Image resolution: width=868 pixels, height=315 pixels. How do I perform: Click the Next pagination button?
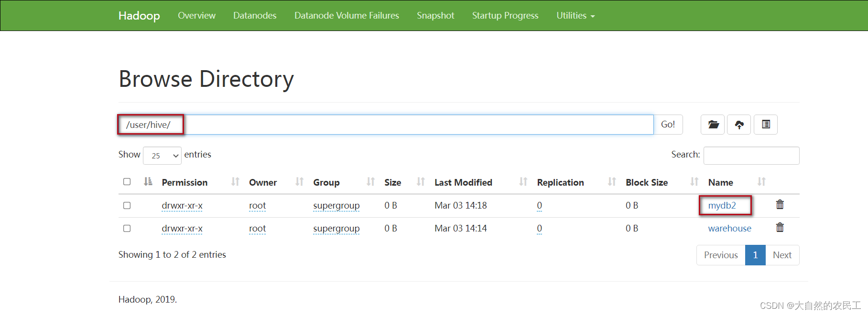pos(782,255)
